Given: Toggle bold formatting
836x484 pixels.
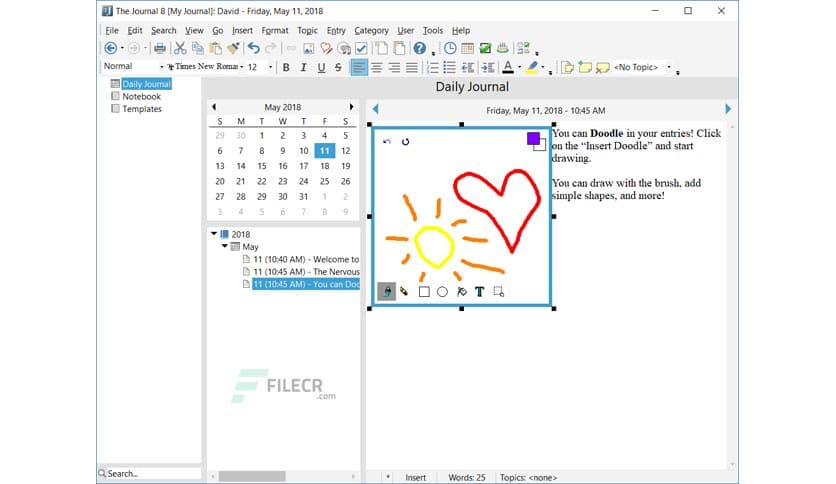Looking at the screenshot, I should (x=285, y=67).
